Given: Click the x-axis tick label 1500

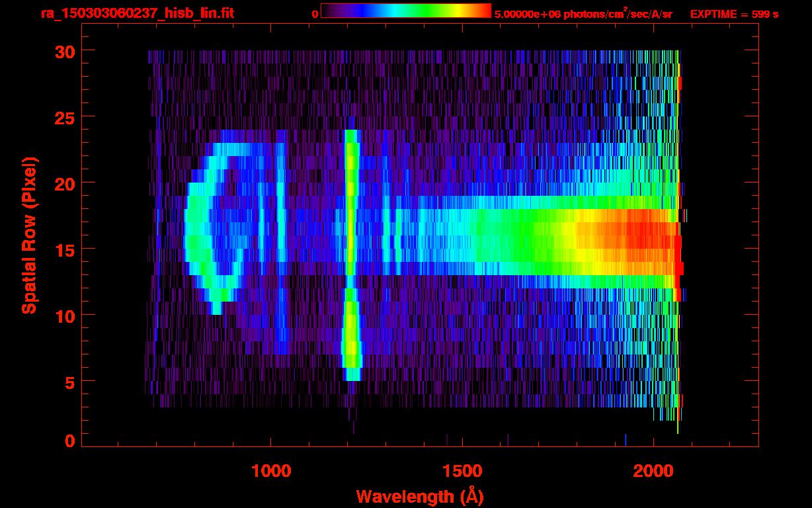Looking at the screenshot, I should pyautogui.click(x=462, y=471).
